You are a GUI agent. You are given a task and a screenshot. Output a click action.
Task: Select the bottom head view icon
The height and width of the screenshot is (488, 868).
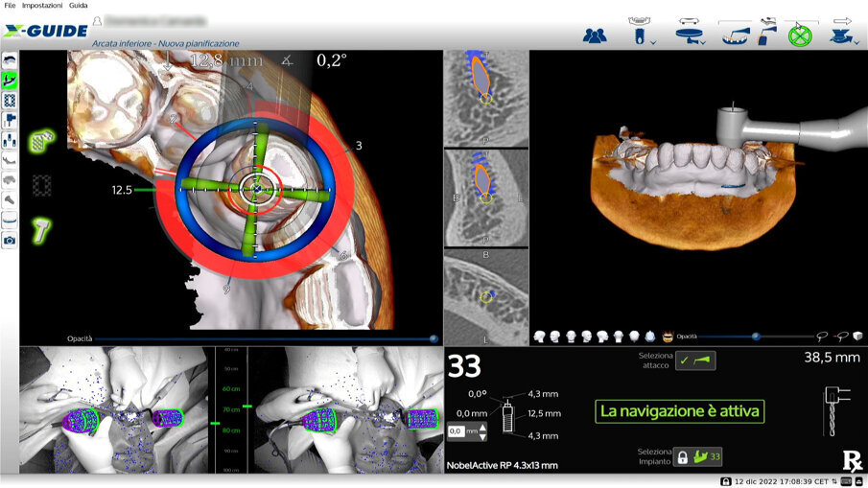[x=650, y=337]
